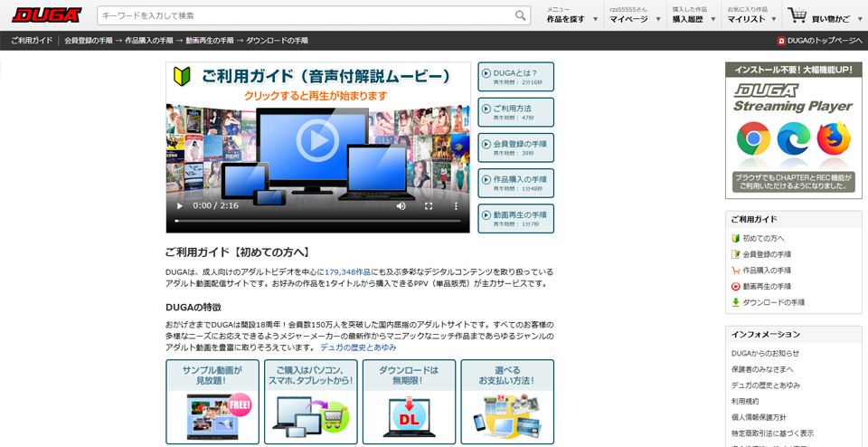
Task: Select 動画再生の手順 in breadcrumb bar
Action: point(210,41)
